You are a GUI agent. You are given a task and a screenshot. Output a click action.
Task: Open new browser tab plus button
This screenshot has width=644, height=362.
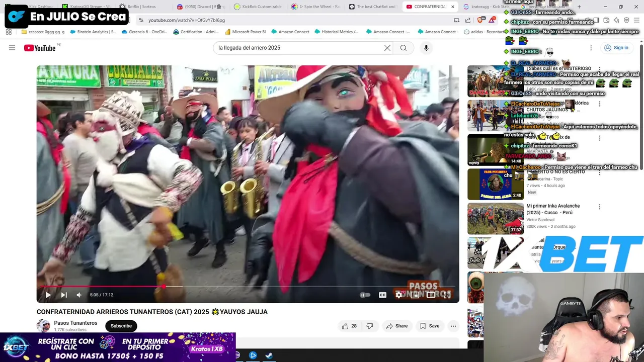point(579,7)
